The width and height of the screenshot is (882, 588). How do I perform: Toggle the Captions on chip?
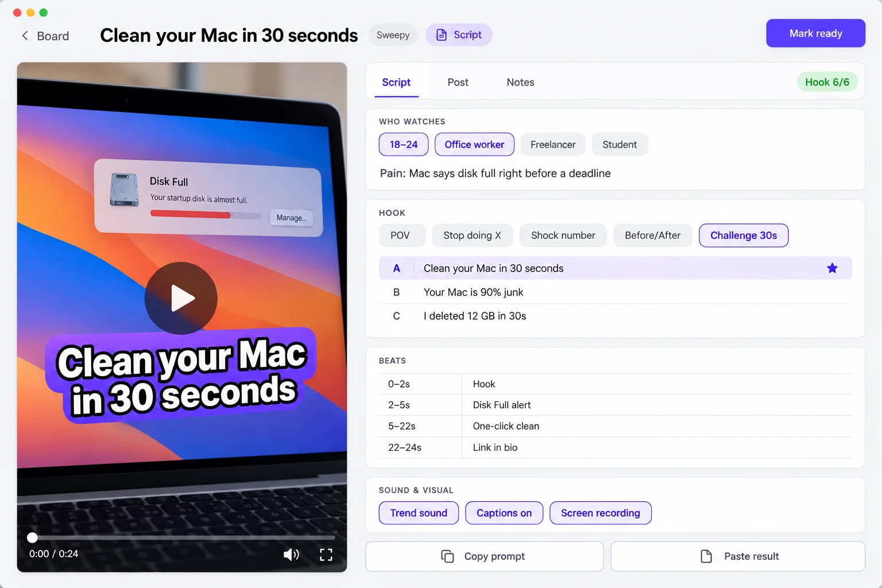point(504,513)
